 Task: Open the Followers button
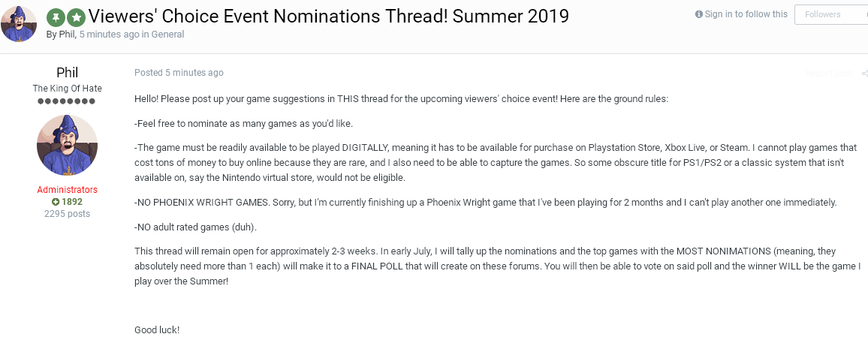(x=831, y=14)
